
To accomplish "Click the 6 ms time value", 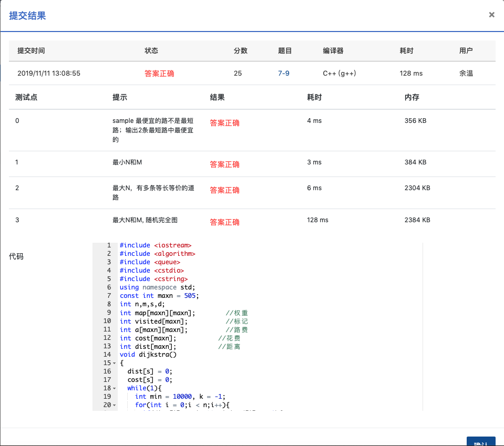I will (x=314, y=188).
